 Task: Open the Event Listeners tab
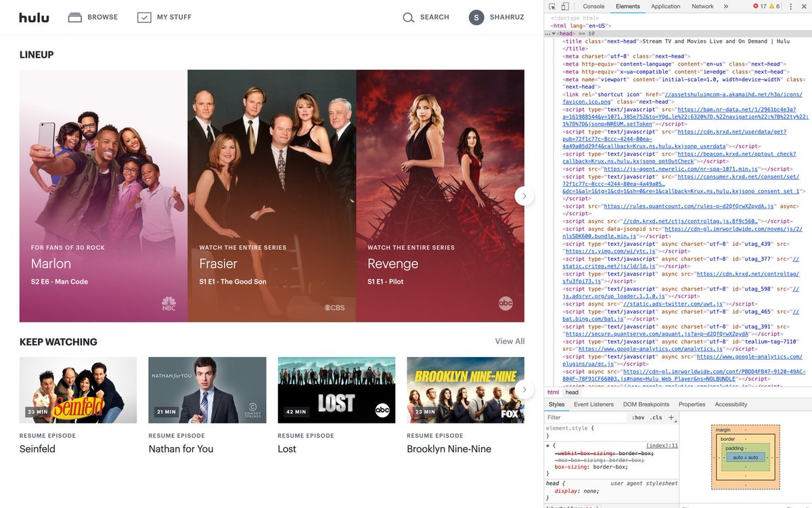tap(593, 404)
